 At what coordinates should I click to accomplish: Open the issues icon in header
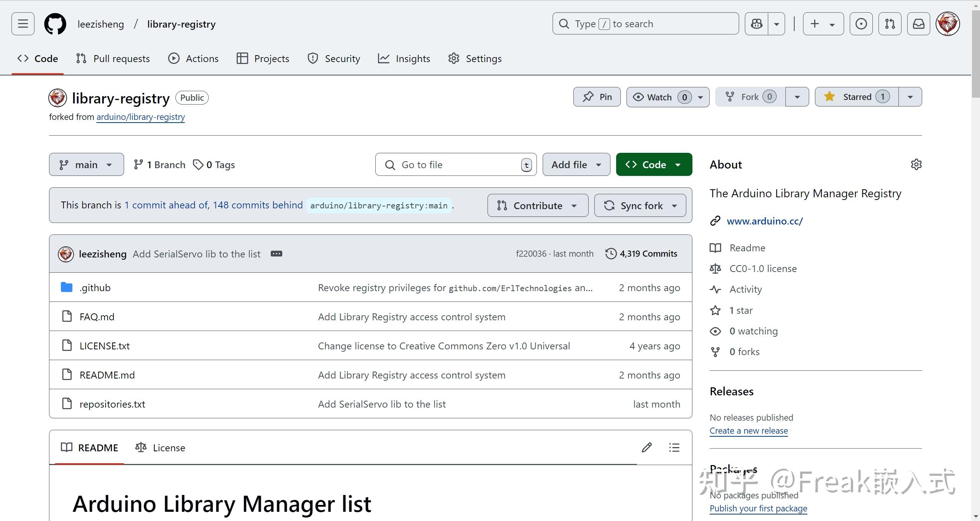pyautogui.click(x=861, y=24)
